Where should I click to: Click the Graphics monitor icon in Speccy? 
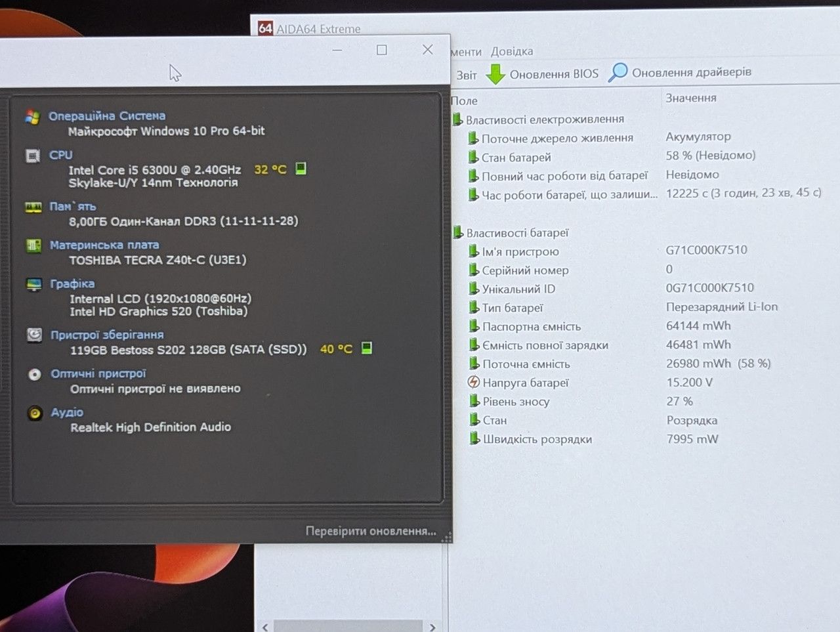[34, 284]
